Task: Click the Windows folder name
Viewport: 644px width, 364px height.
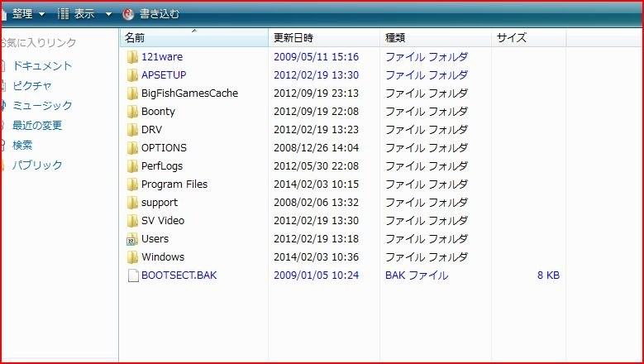Action: click(163, 256)
